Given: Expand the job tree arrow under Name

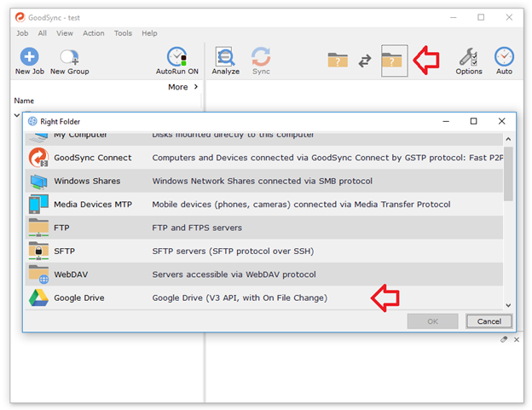Looking at the screenshot, I should click(16, 114).
